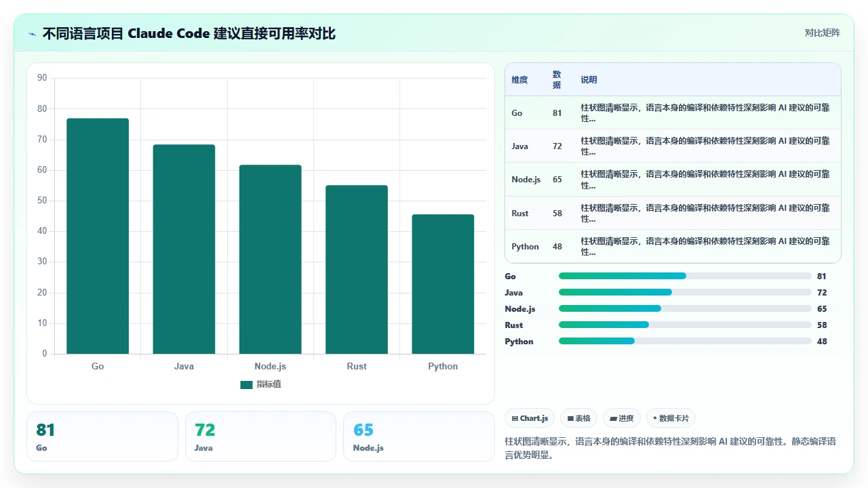The image size is (868, 488).
Task: Click the 90 y-axis tick label
Action: pos(42,78)
